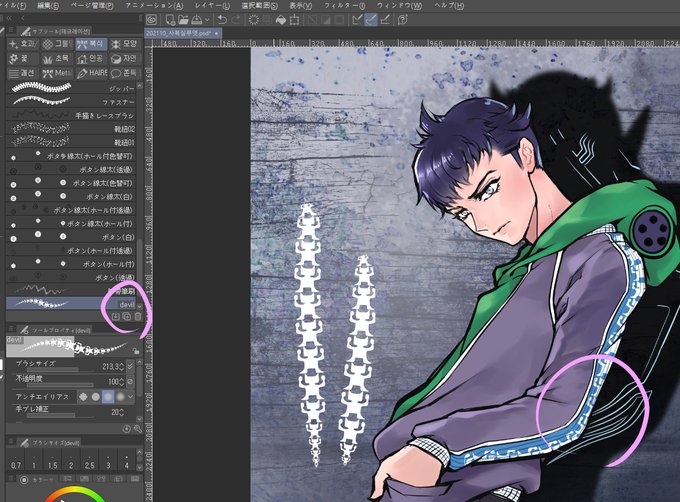Click the ブラシサイズ value stepper

point(121,367)
